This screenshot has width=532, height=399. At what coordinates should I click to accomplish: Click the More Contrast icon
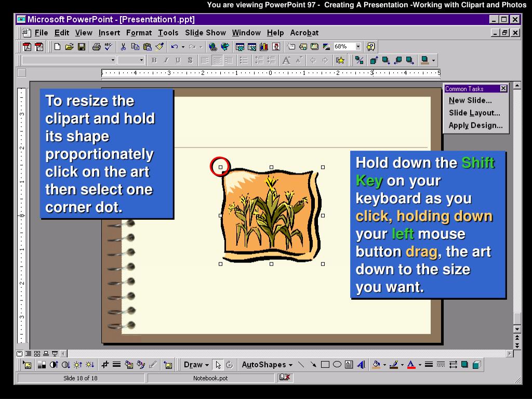[x=54, y=365]
